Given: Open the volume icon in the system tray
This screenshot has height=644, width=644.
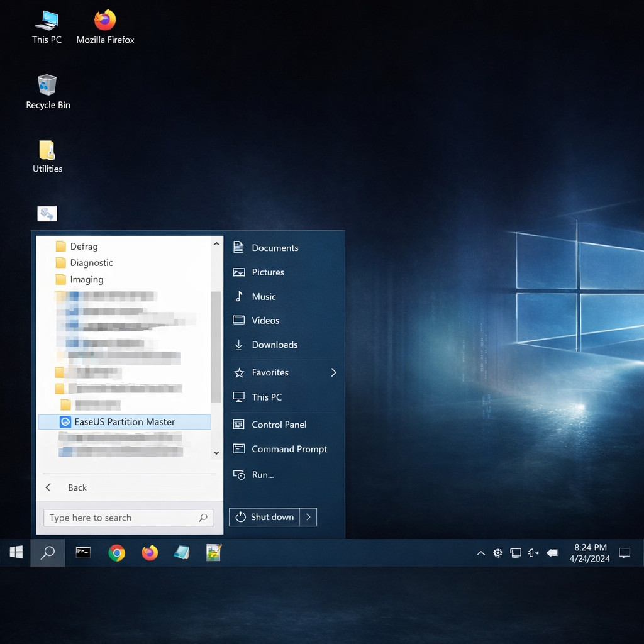Looking at the screenshot, I should click(x=533, y=553).
